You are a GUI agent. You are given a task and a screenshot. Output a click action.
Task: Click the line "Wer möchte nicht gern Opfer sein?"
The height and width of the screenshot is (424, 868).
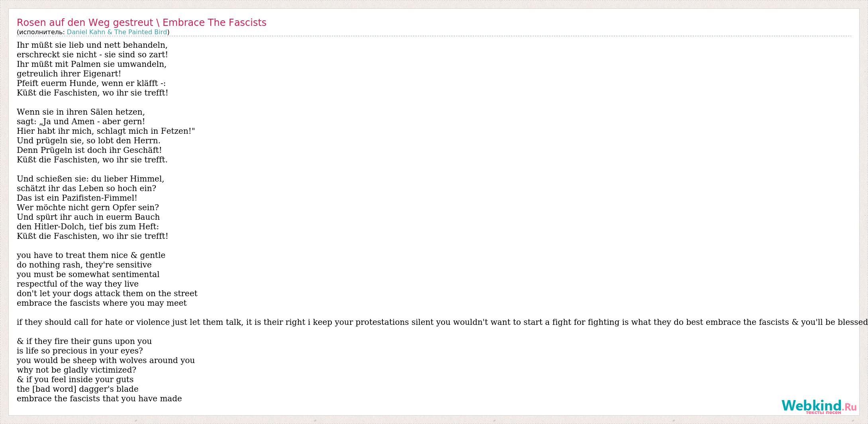(88, 207)
